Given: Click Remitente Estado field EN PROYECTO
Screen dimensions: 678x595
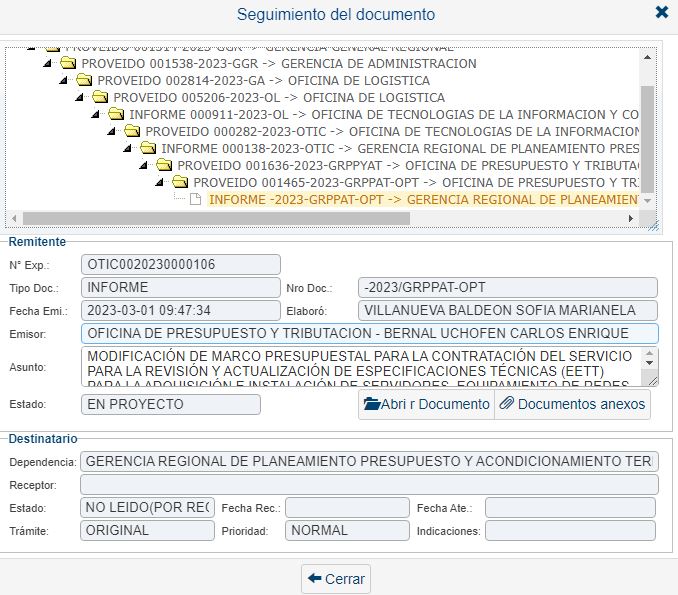Looking at the screenshot, I should coord(171,404).
